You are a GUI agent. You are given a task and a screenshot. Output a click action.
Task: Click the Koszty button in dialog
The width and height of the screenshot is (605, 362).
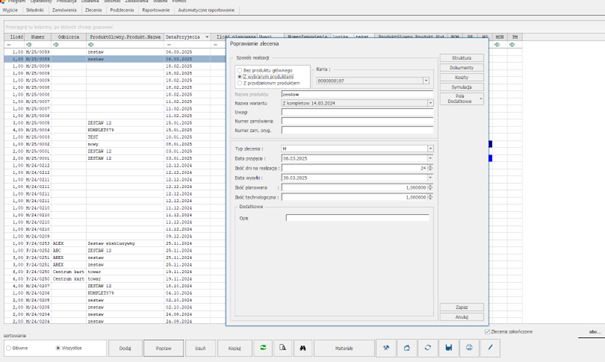pos(461,77)
